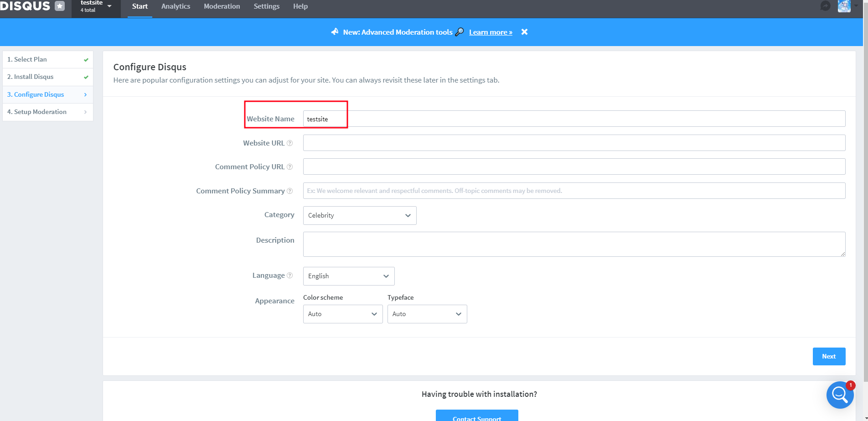The image size is (868, 421).
Task: Click the Website Name input field
Action: point(574,119)
